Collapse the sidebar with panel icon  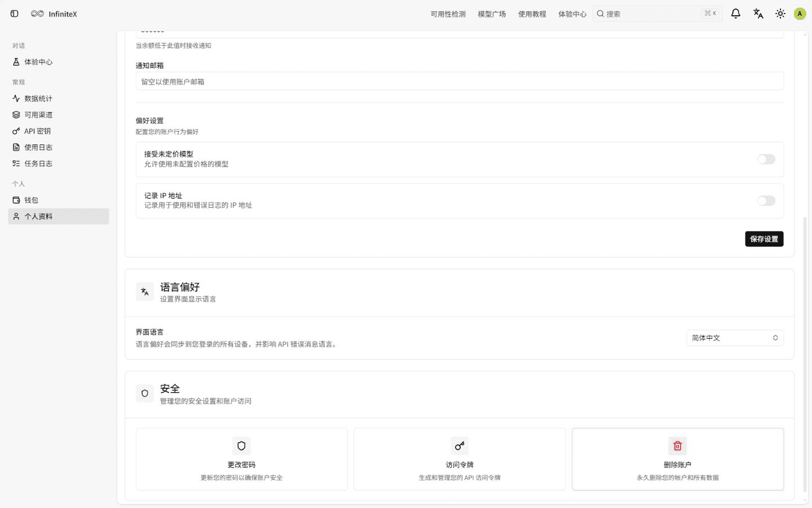coord(15,14)
